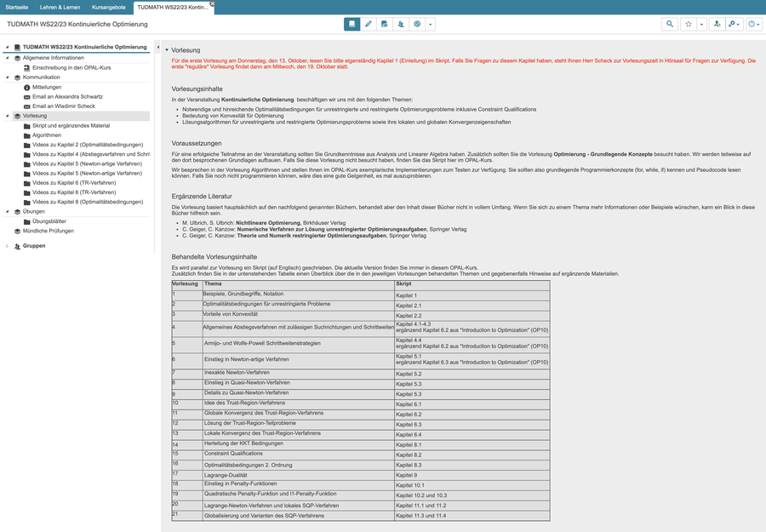
Task: Open Mitteilungen in the course tree
Action: pyautogui.click(x=47, y=87)
